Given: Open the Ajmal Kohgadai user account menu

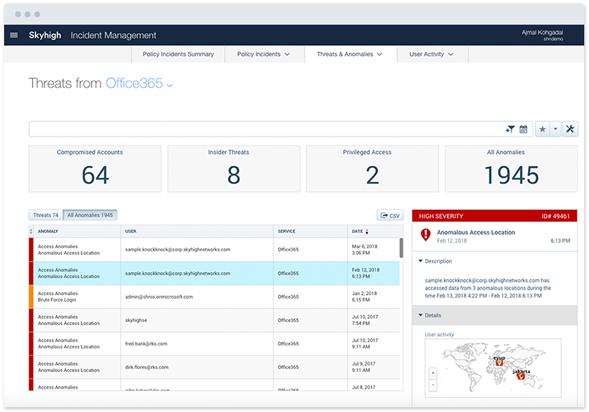Looking at the screenshot, I should pos(542,35).
